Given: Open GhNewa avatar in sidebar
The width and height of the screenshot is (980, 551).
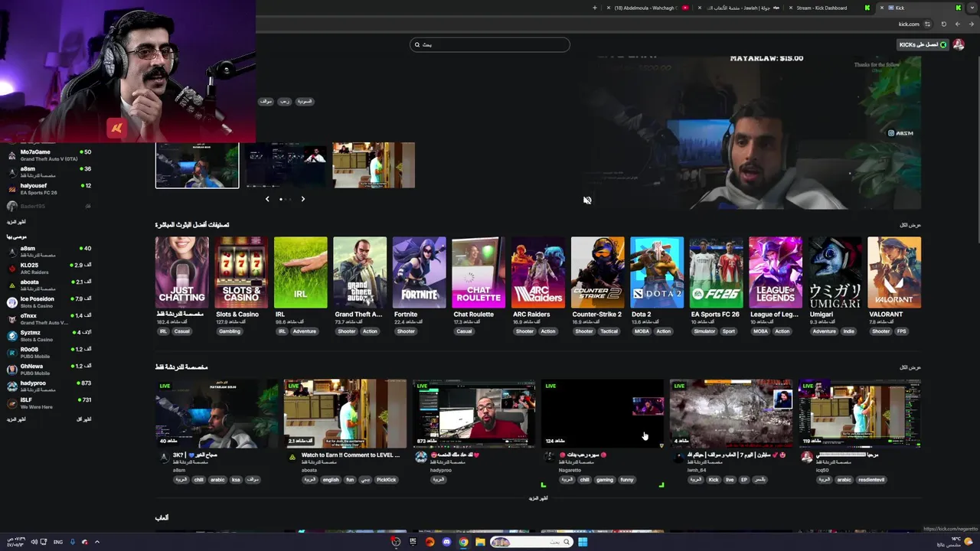Looking at the screenshot, I should coord(12,370).
